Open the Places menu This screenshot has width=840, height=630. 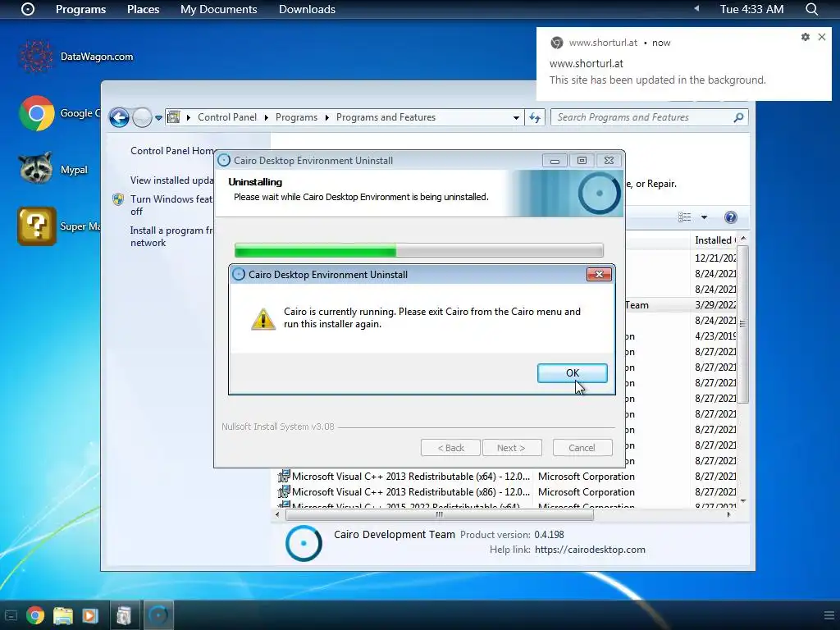click(x=143, y=9)
